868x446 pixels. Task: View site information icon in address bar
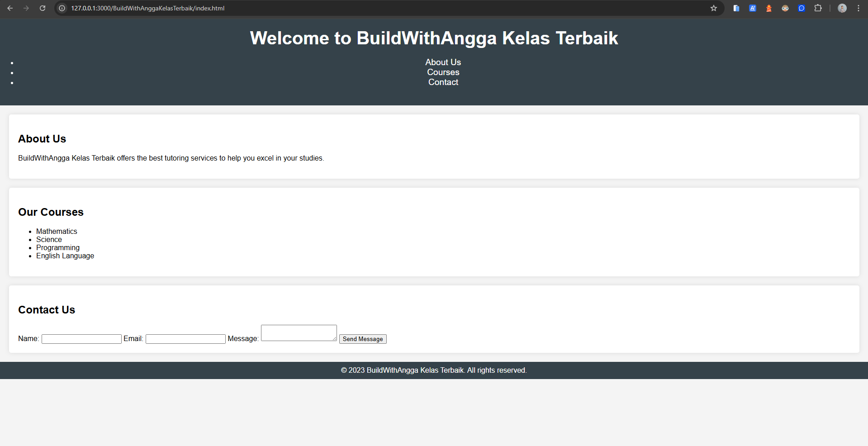tap(62, 8)
